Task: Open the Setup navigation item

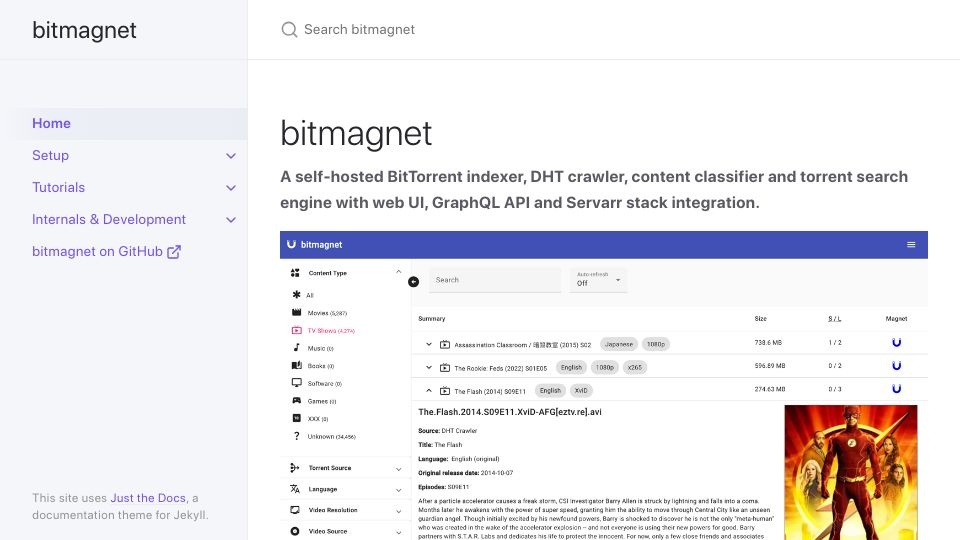Action: pyautogui.click(x=50, y=156)
